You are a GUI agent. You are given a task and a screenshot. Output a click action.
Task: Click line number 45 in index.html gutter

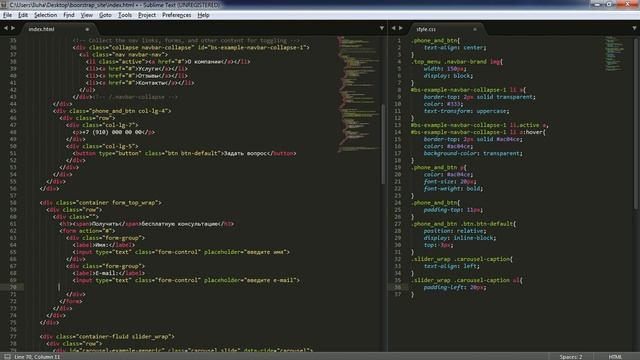point(13,111)
